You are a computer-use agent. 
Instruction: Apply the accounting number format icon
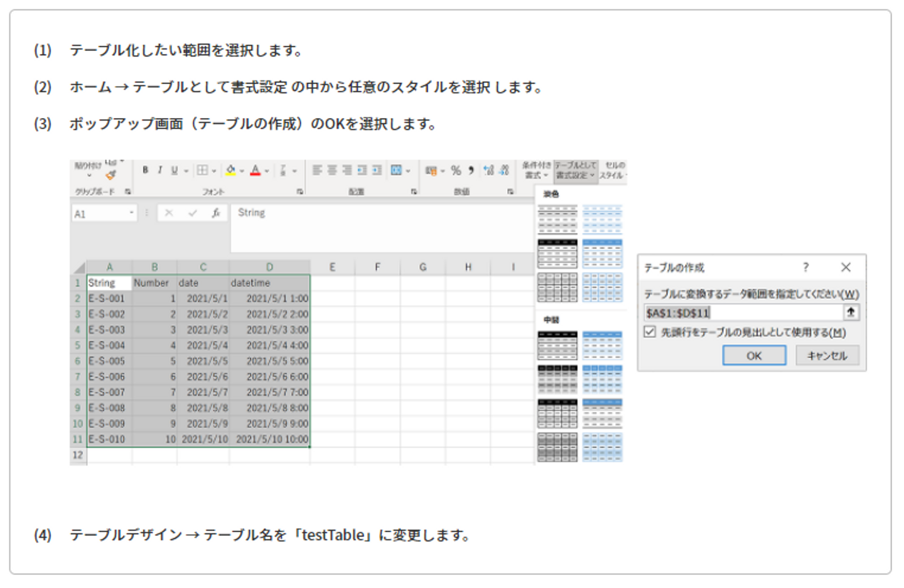coord(431,171)
